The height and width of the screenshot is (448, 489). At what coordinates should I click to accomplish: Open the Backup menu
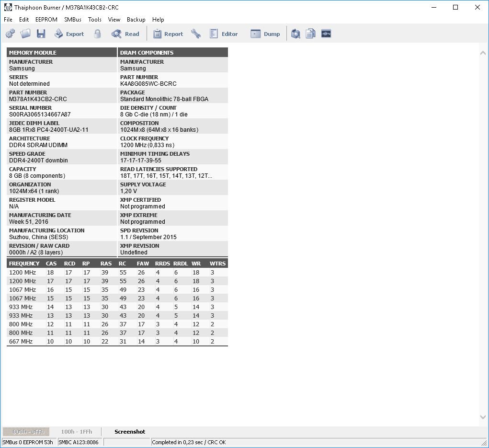tap(136, 20)
